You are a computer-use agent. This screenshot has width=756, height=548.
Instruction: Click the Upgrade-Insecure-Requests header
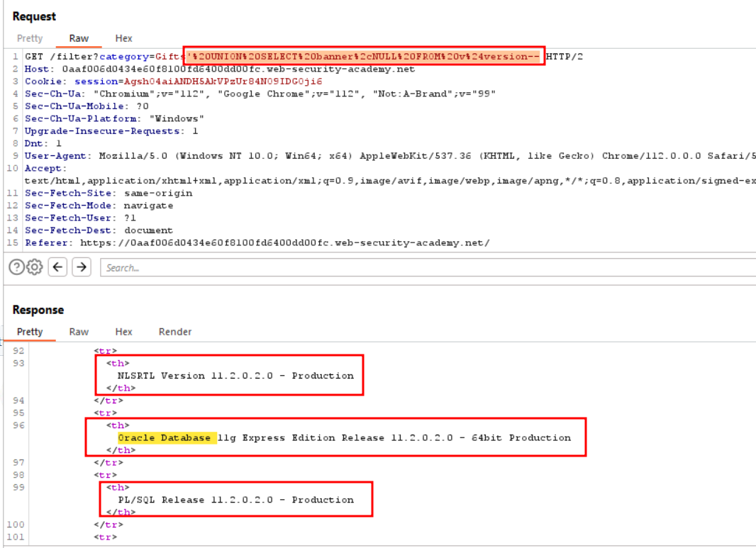[111, 131]
